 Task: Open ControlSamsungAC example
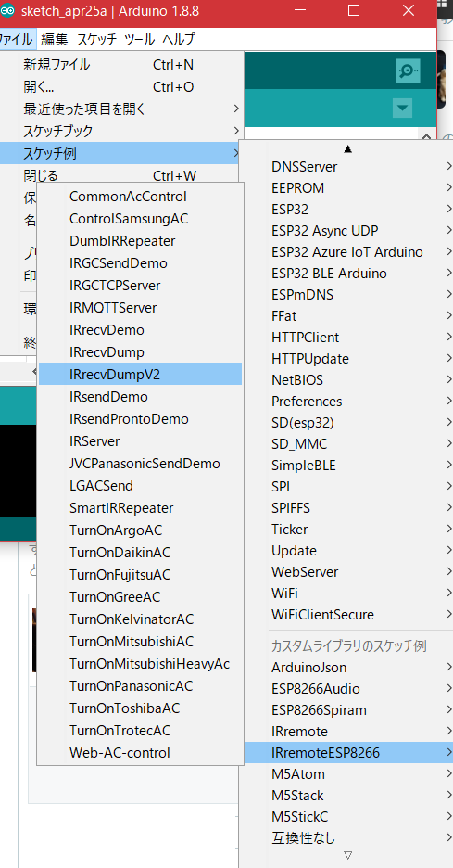click(x=140, y=219)
